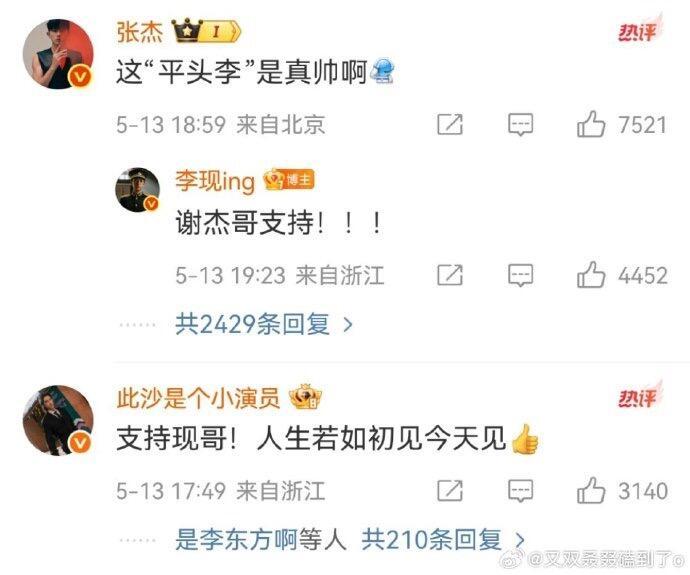690x575 pixels.
Task: Like 李现ing's reply with 4452 likes
Action: click(x=591, y=275)
